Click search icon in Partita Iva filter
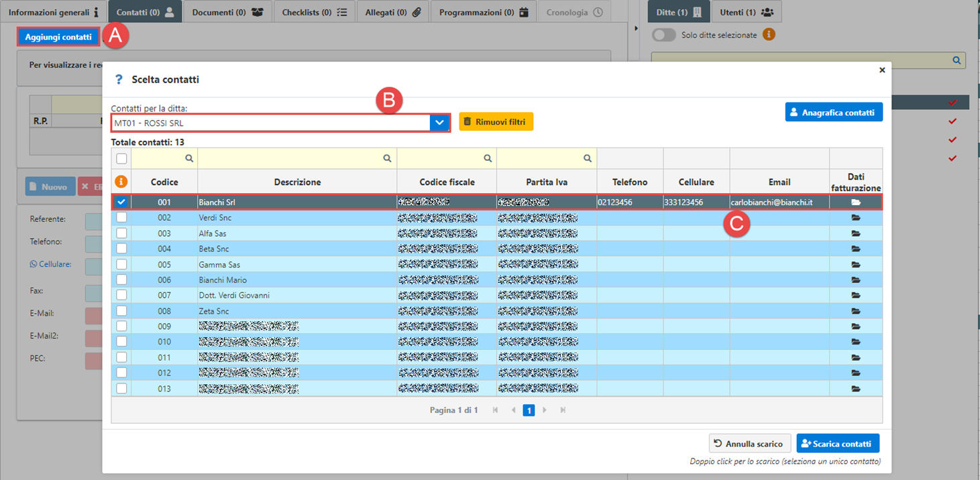Viewport: 980px width, 480px height. [x=588, y=158]
